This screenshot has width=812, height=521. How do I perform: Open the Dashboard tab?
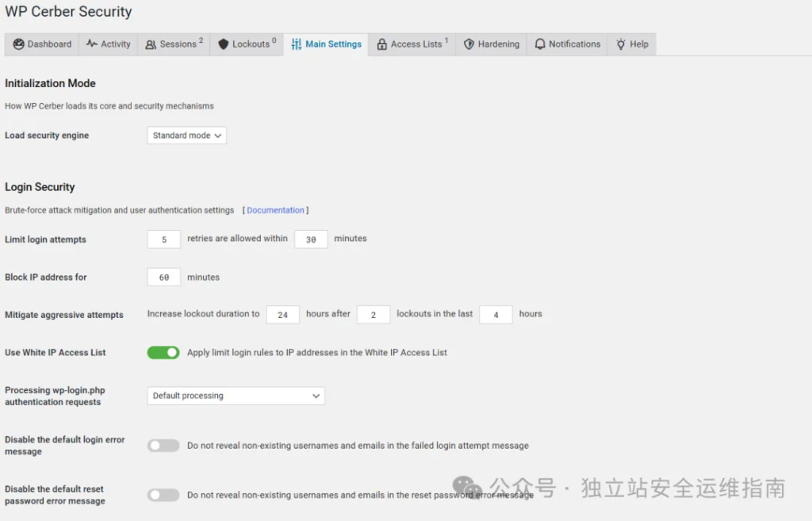click(x=42, y=44)
